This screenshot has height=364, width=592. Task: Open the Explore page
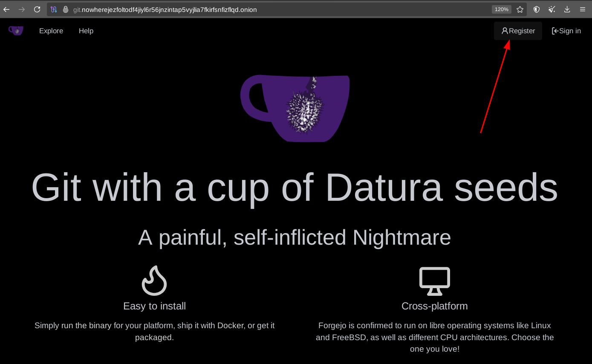(51, 31)
